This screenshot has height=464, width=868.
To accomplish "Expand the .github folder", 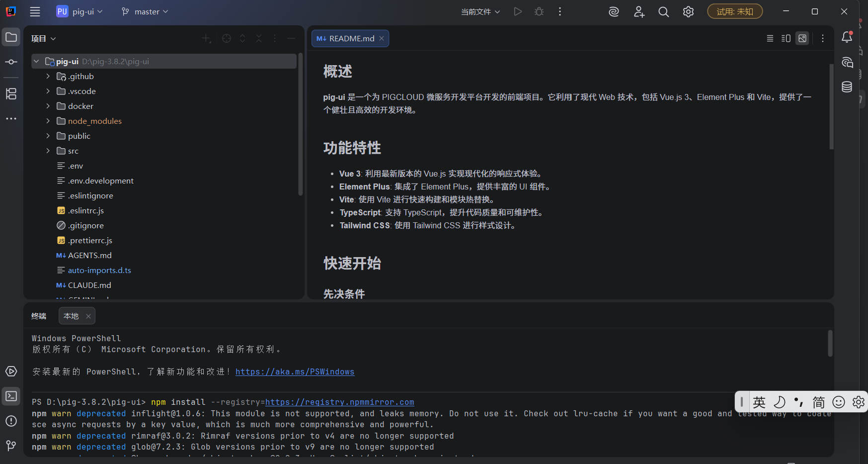I will (48, 76).
